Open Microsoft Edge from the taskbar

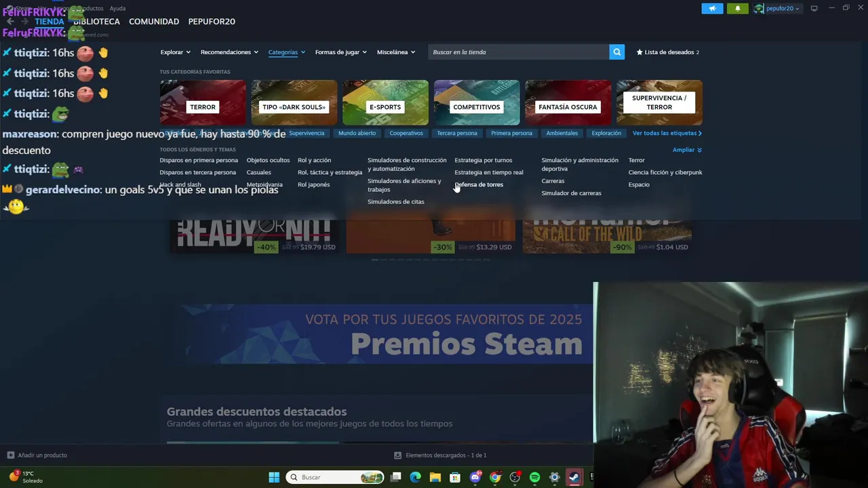click(x=416, y=477)
